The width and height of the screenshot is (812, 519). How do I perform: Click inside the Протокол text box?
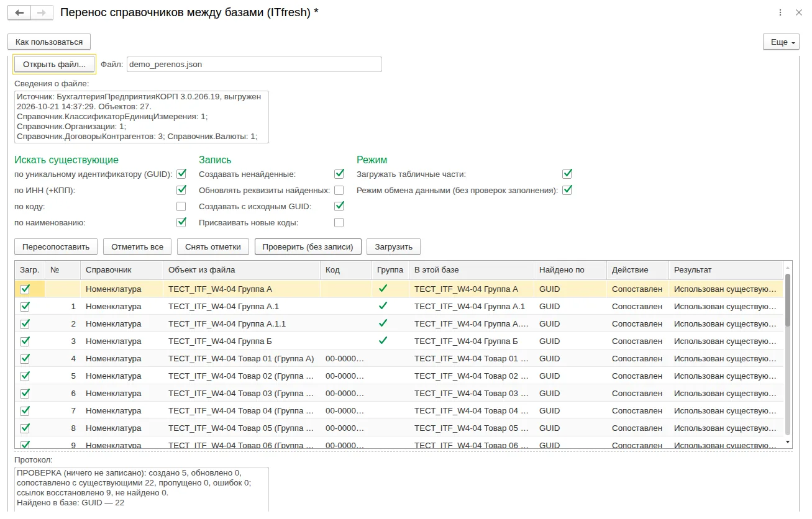pyautogui.click(x=142, y=489)
